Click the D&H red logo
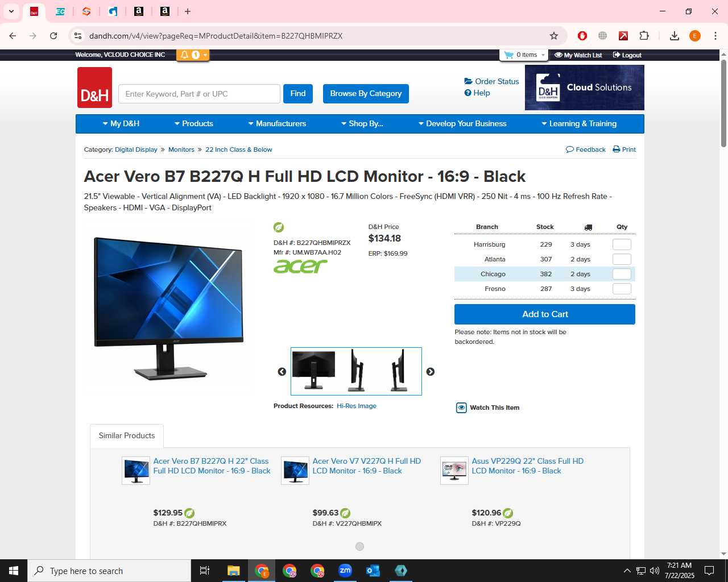The width and height of the screenshot is (728, 582). pyautogui.click(x=94, y=88)
